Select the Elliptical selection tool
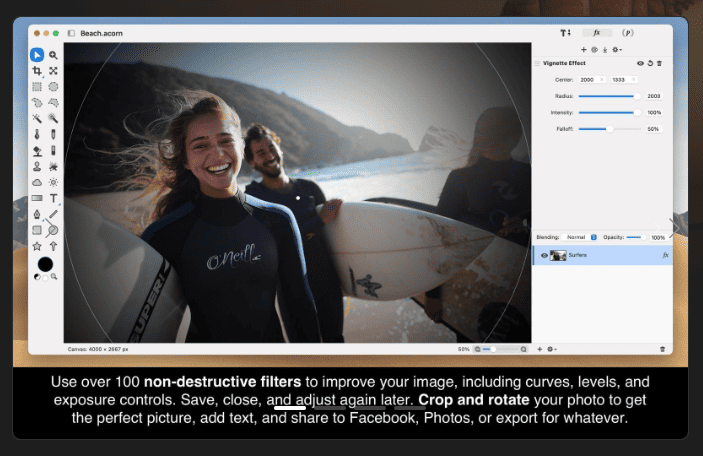Screen dimensions: 703x456 click(53, 87)
